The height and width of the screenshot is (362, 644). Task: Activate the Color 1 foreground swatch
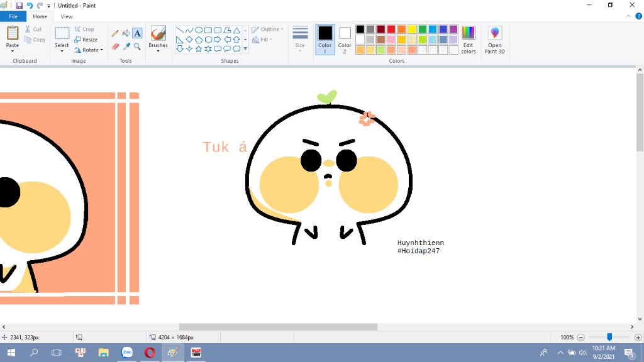click(x=325, y=40)
